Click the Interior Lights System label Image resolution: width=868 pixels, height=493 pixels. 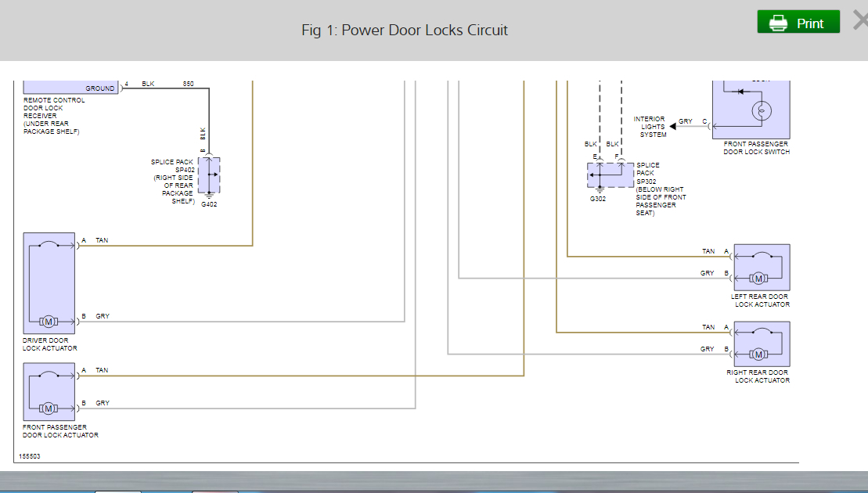650,127
